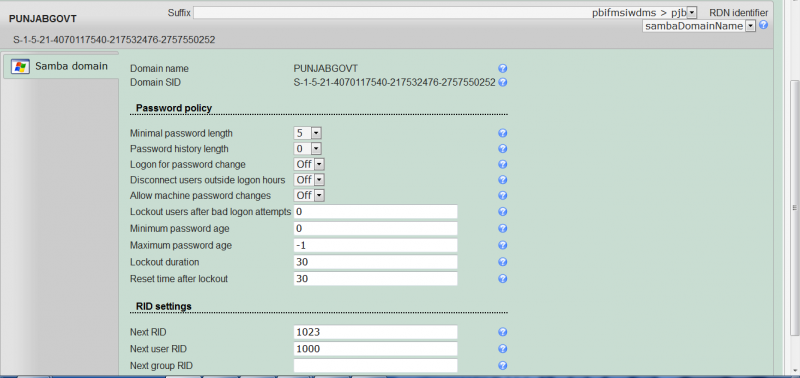The image size is (800, 378).
Task: Click the page vertical scrollbar thumb
Action: pos(794,208)
